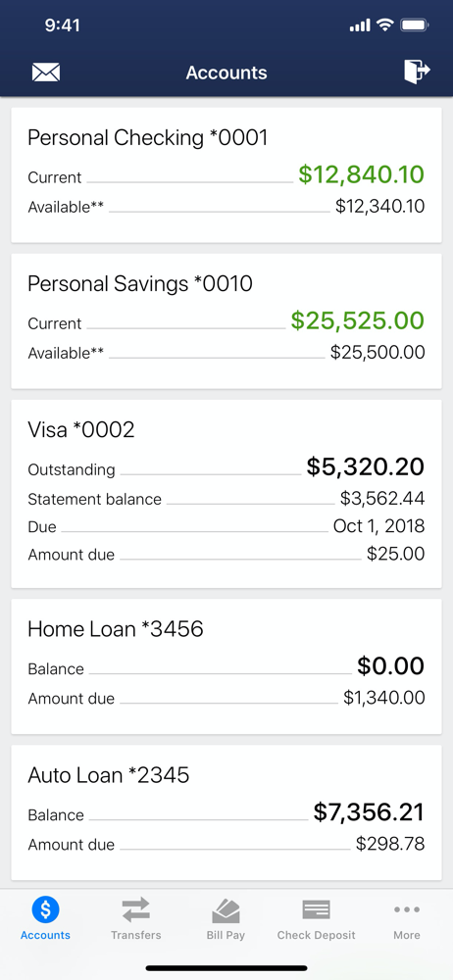
Task: Open the Auto Loan *2345 account
Action: (x=226, y=812)
